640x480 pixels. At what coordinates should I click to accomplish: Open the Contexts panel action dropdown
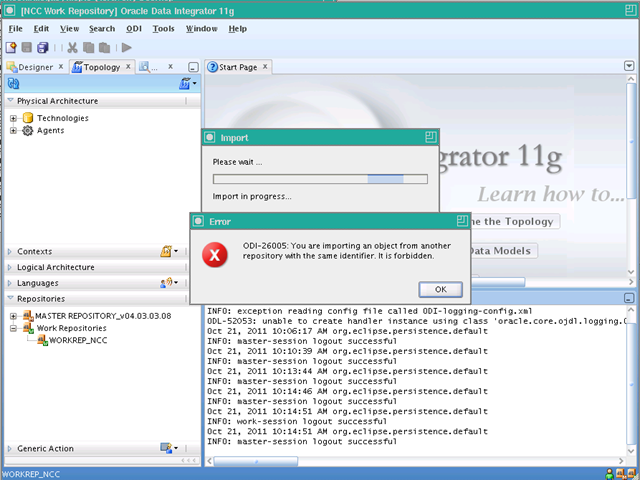coord(169,251)
